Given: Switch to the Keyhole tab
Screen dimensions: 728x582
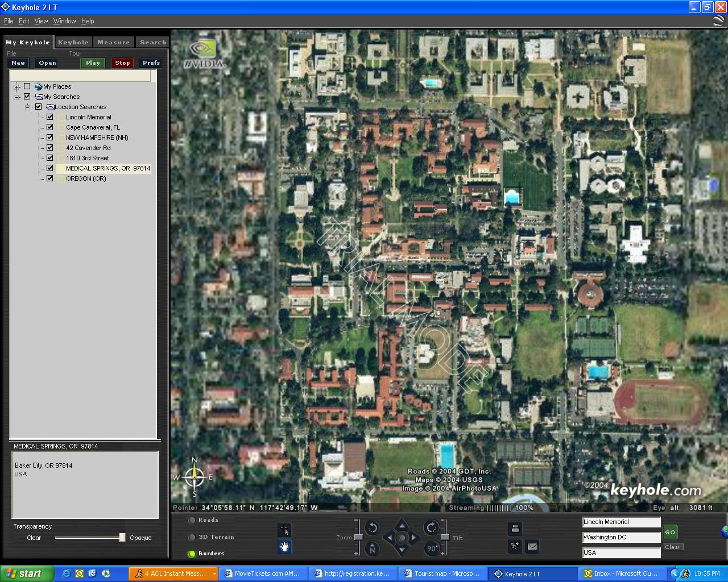Looking at the screenshot, I should 73,42.
